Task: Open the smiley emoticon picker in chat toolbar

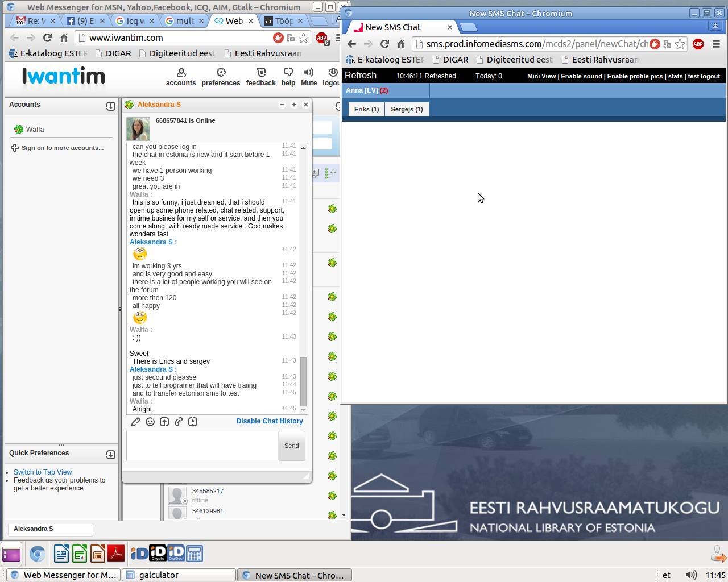Action: [150, 422]
